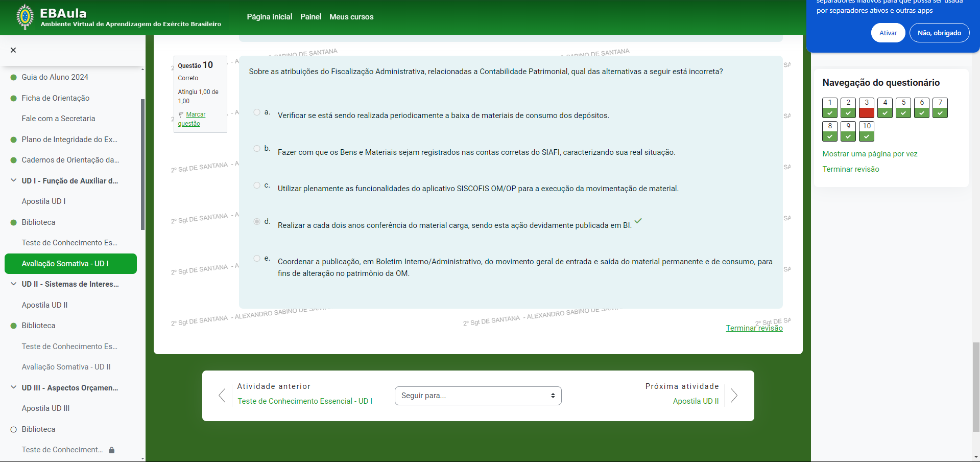This screenshot has height=462, width=980.
Task: Click 'Mostrar uma página por vez' link
Action: [870, 154]
